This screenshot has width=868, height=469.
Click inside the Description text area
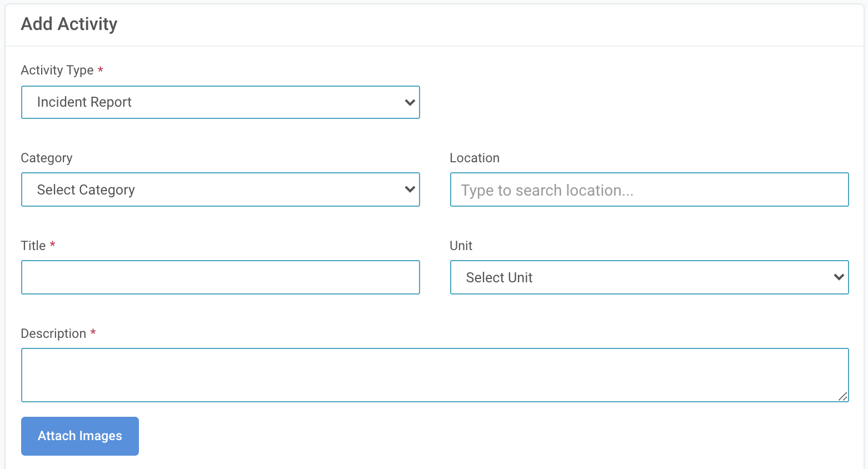435,375
